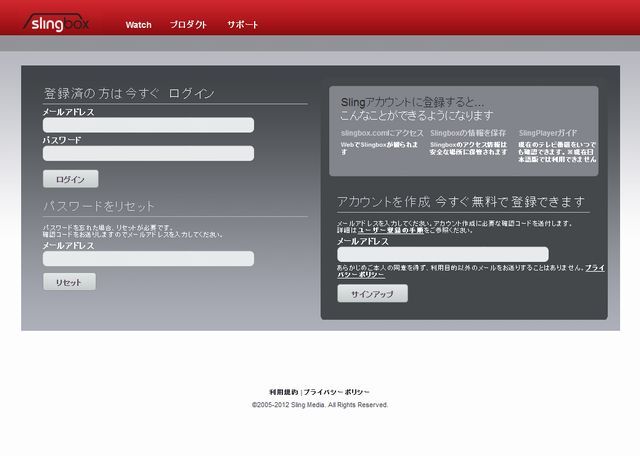Open the プロダクト menu
Viewport: 640px width, 456px height.
[188, 24]
